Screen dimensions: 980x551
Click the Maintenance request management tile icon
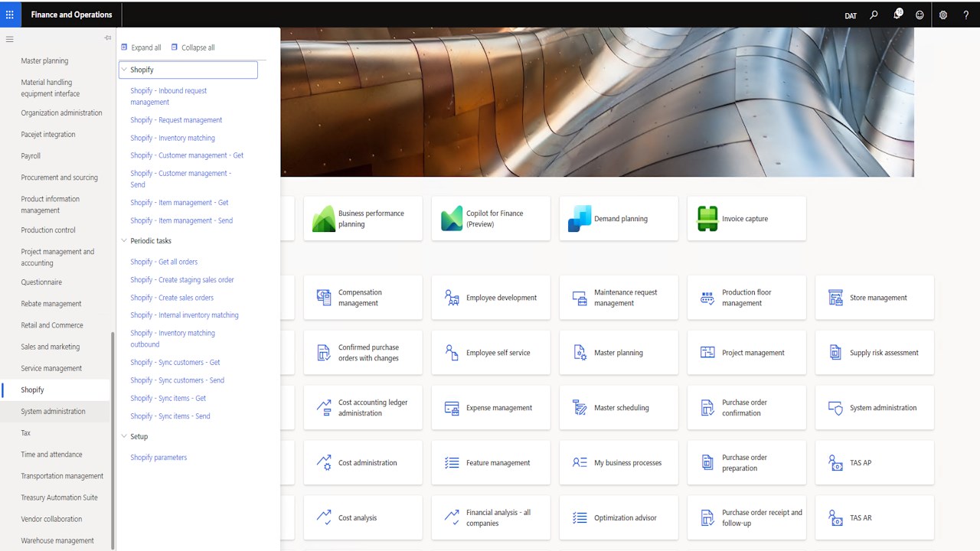tap(580, 298)
